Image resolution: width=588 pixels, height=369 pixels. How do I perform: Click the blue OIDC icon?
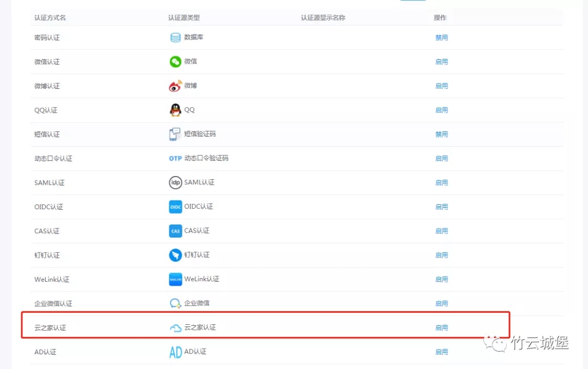click(x=175, y=207)
